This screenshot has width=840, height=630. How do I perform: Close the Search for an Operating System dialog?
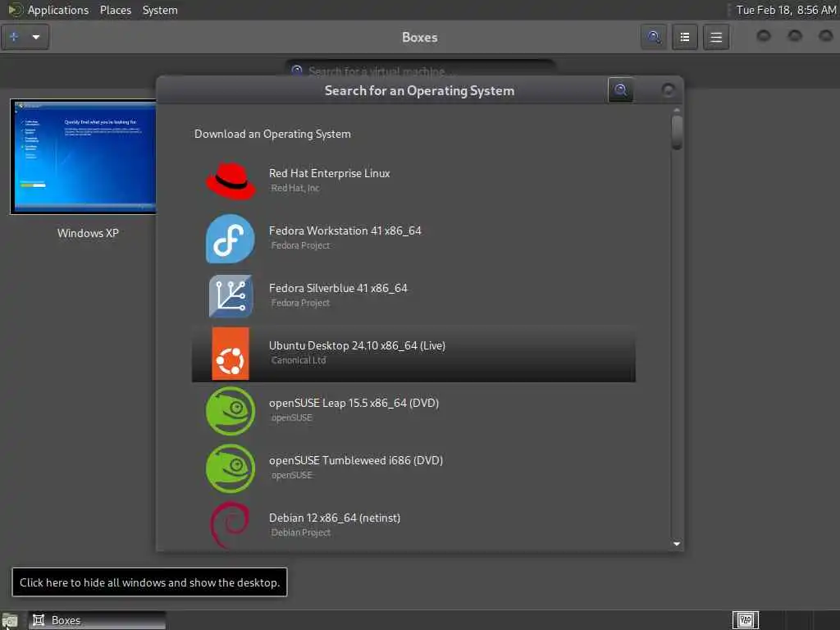point(668,90)
